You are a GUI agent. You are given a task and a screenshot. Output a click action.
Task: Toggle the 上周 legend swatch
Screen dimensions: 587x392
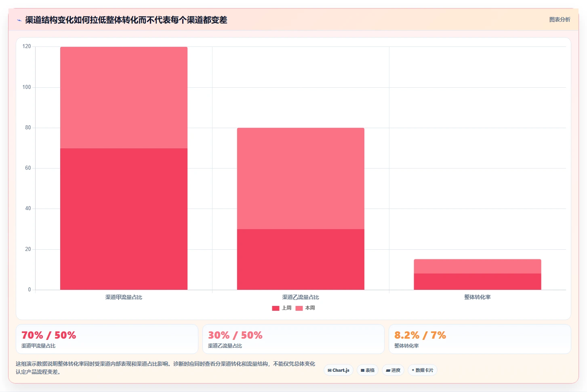click(x=276, y=308)
